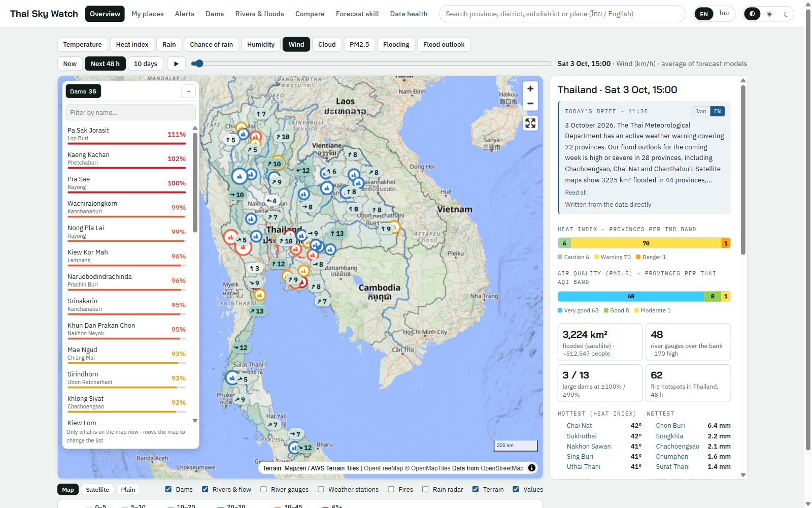
Task: Click the right panel scroll-down arrow
Action: click(743, 475)
